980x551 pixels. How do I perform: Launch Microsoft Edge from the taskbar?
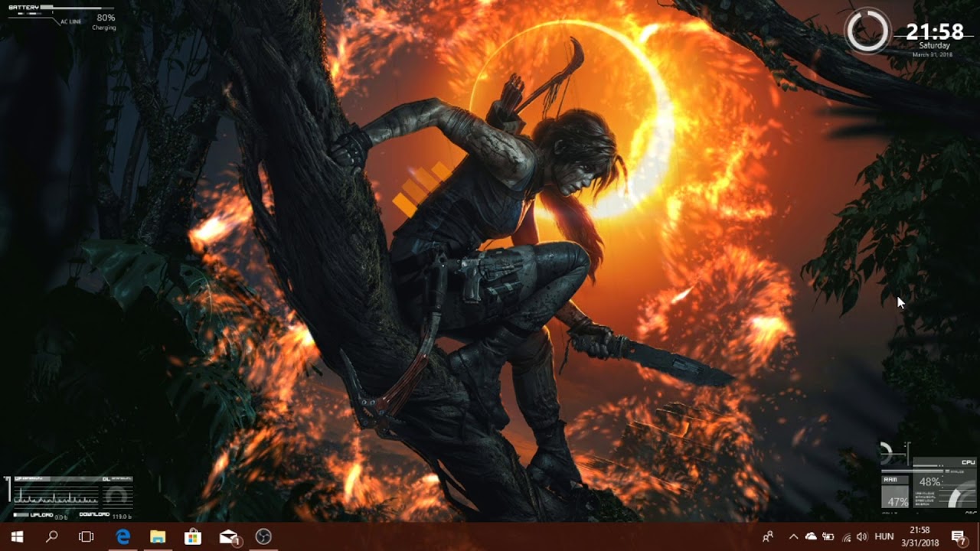coord(122,536)
